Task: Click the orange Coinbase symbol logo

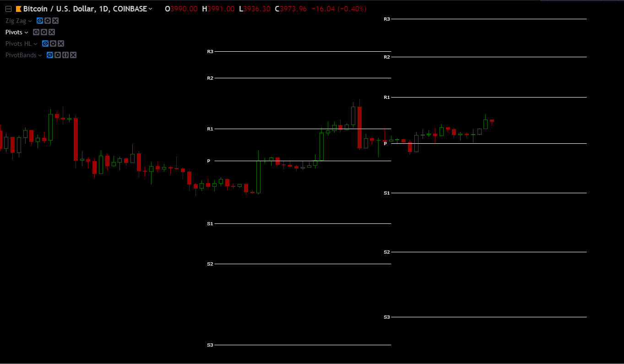Action: [x=18, y=9]
